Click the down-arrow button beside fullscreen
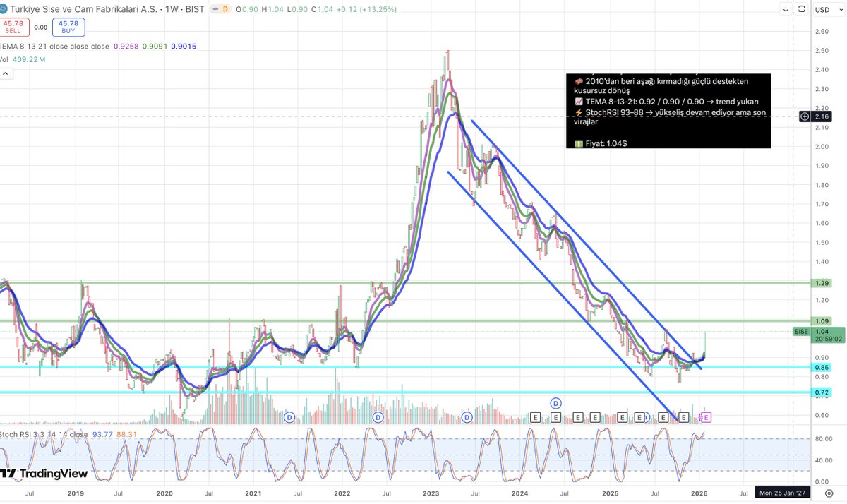847x504 pixels. pyautogui.click(x=786, y=10)
